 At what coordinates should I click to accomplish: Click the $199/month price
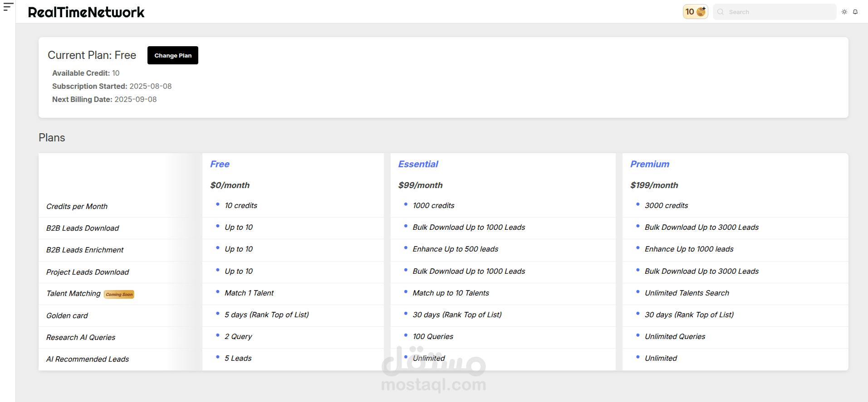coord(654,185)
